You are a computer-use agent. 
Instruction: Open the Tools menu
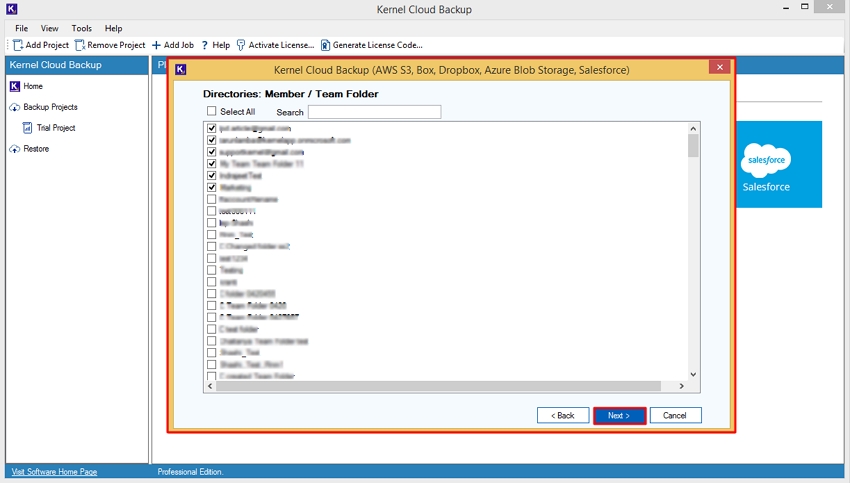pyautogui.click(x=81, y=29)
